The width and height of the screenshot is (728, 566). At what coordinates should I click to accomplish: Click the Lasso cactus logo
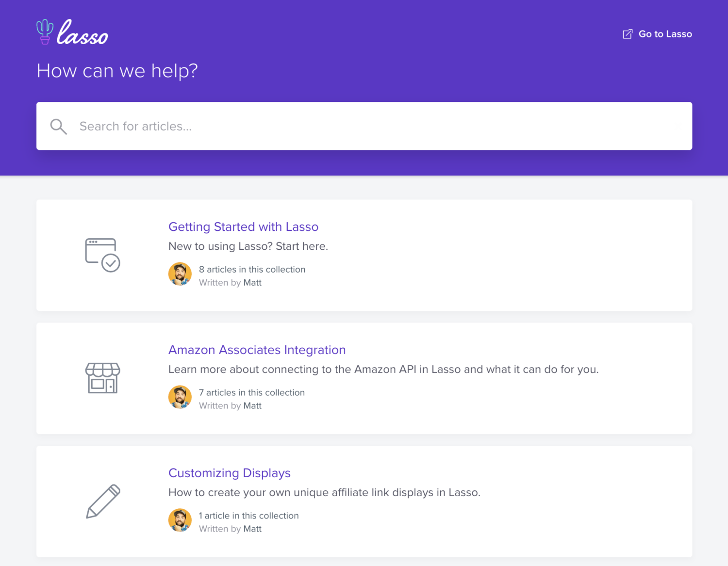pos(72,32)
